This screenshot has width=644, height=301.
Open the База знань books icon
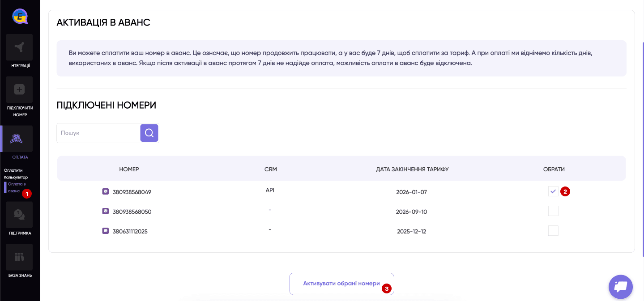click(x=20, y=257)
